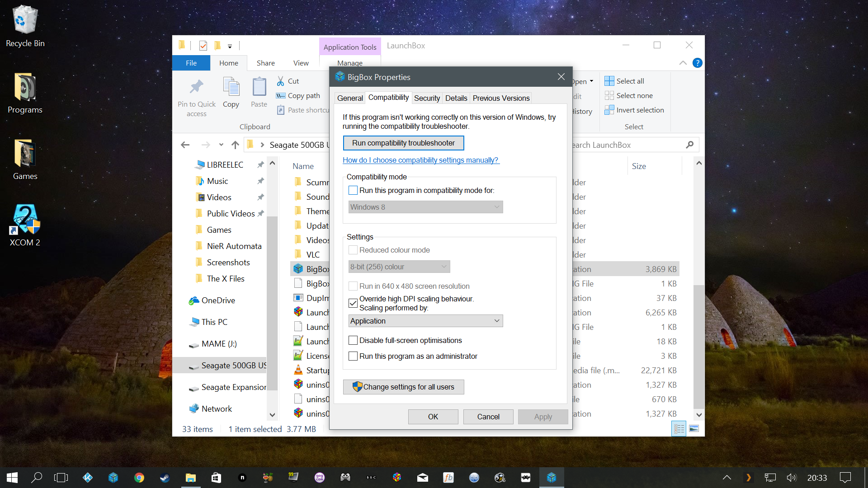Open recent locations dropdown arrow

click(x=221, y=145)
